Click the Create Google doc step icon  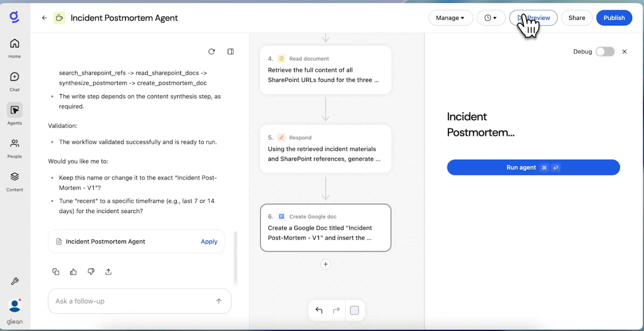[282, 216]
